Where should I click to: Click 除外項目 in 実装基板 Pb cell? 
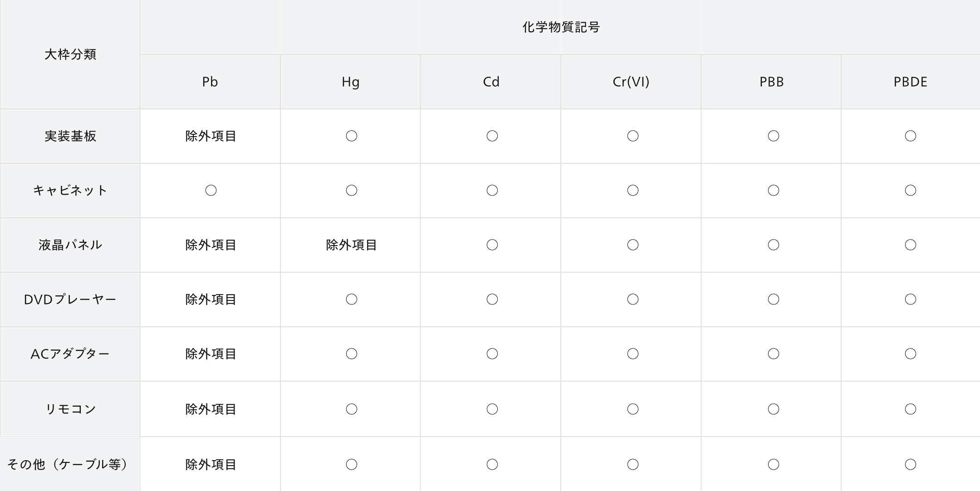[x=211, y=136]
